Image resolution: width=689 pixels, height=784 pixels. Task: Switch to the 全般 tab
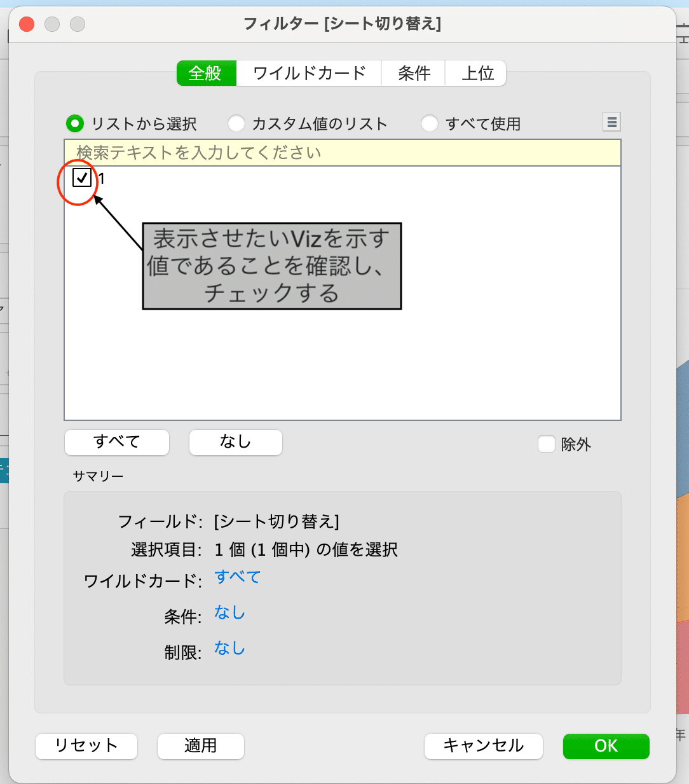tap(206, 73)
